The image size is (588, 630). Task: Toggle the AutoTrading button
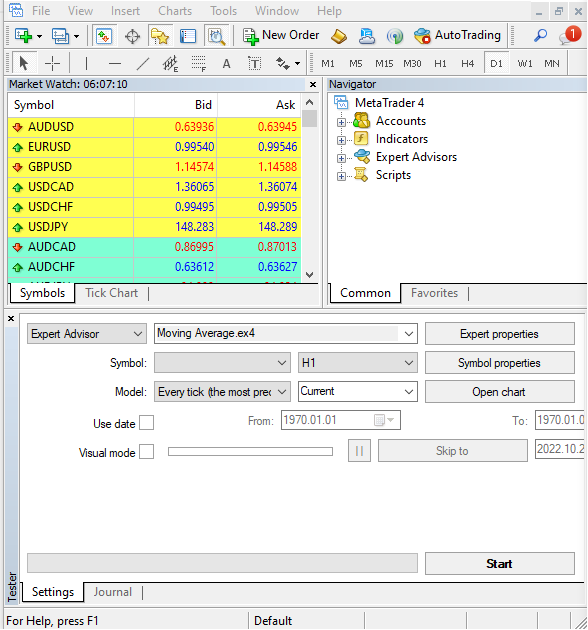(457, 36)
